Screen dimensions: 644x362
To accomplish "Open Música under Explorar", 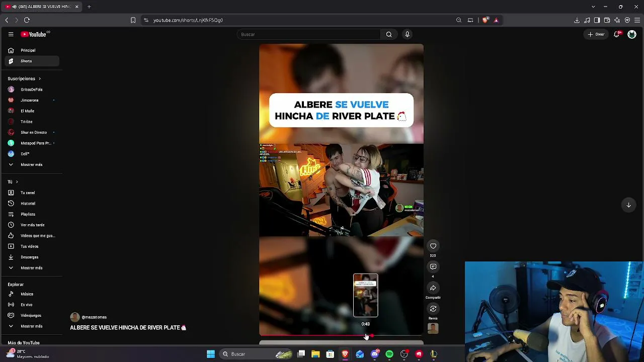I will (32, 294).
